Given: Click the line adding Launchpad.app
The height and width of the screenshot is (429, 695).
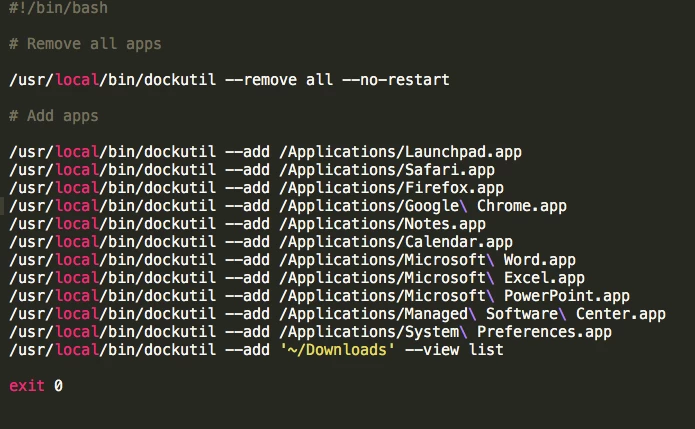Looking at the screenshot, I should coord(265,152).
